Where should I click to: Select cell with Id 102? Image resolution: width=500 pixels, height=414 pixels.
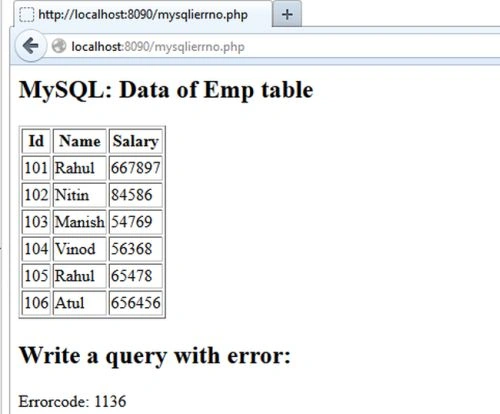(x=36, y=195)
